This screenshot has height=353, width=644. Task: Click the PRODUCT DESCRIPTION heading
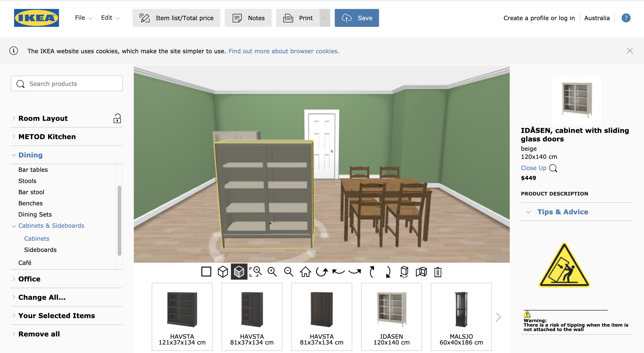click(554, 194)
